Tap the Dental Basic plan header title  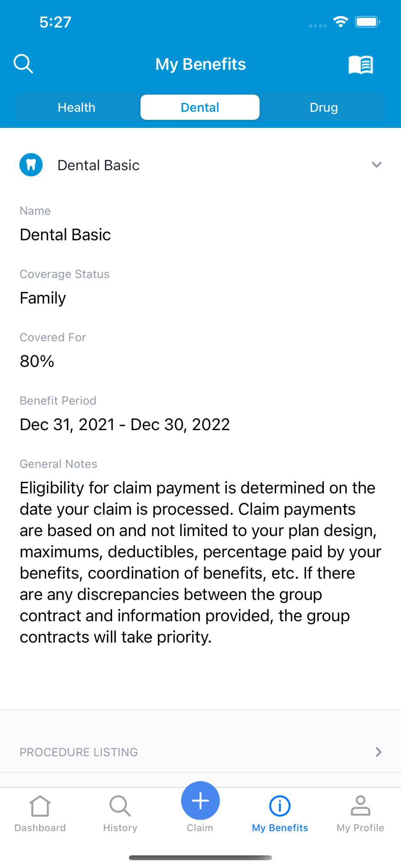click(99, 165)
